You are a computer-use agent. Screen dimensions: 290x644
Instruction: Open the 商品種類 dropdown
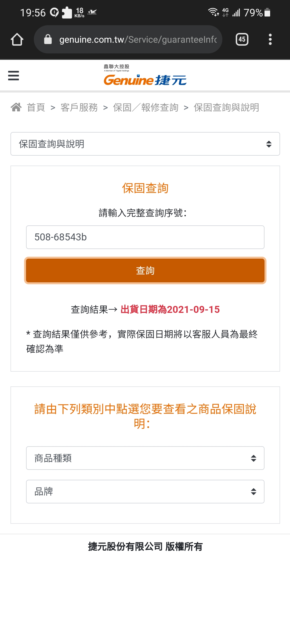(x=145, y=458)
